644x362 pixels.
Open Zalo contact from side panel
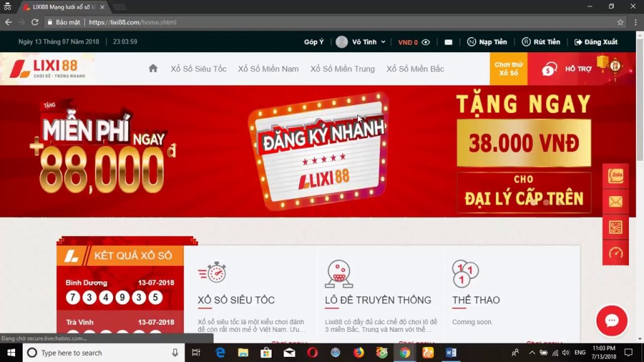[x=616, y=176]
